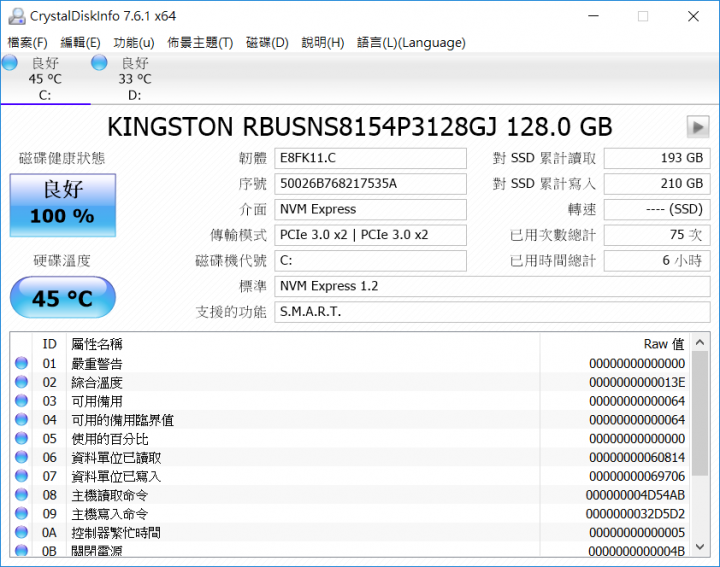Click the features field S.M.A.R.T.

(x=492, y=312)
